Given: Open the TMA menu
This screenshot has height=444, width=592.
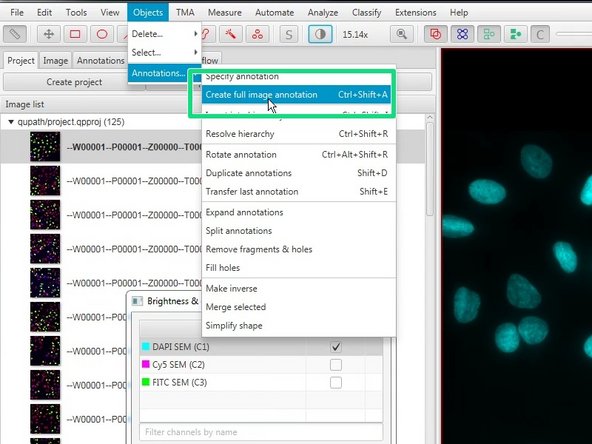Looking at the screenshot, I should [x=185, y=12].
